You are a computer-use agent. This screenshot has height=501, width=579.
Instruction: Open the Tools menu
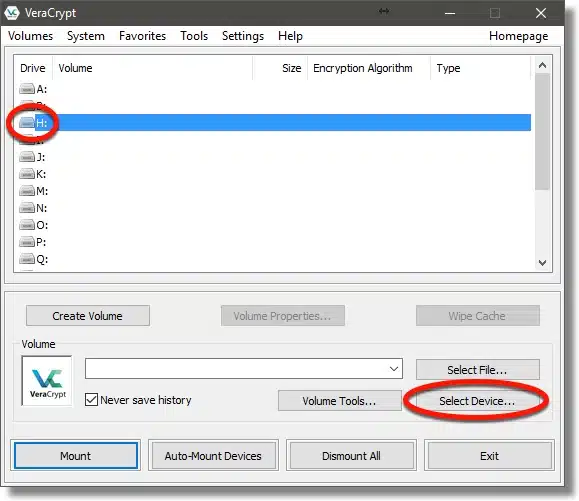194,36
